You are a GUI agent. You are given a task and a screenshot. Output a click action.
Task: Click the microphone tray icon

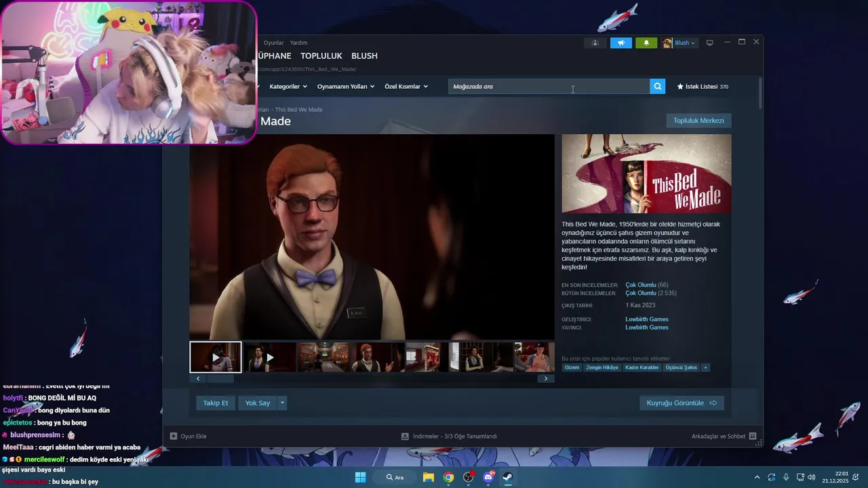point(786,477)
